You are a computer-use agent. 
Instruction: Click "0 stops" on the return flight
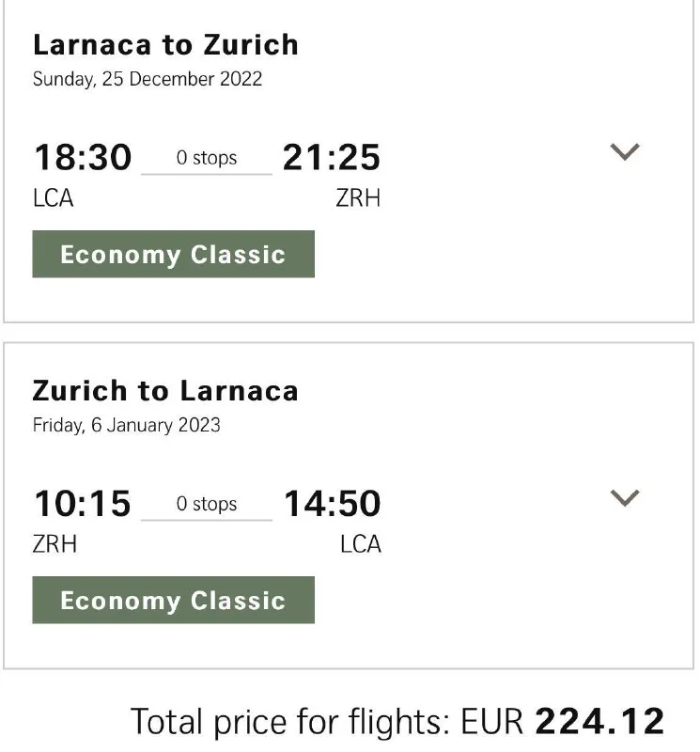click(x=207, y=504)
